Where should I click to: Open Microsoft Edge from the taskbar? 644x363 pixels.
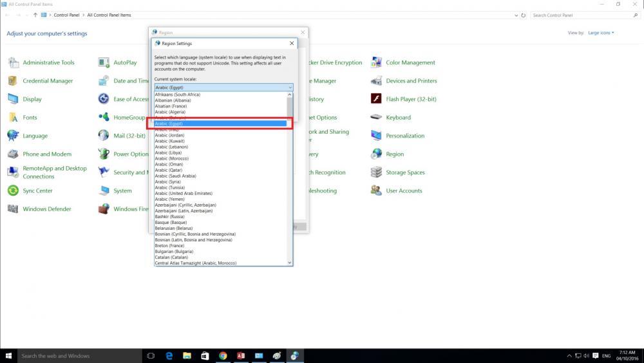click(x=169, y=356)
